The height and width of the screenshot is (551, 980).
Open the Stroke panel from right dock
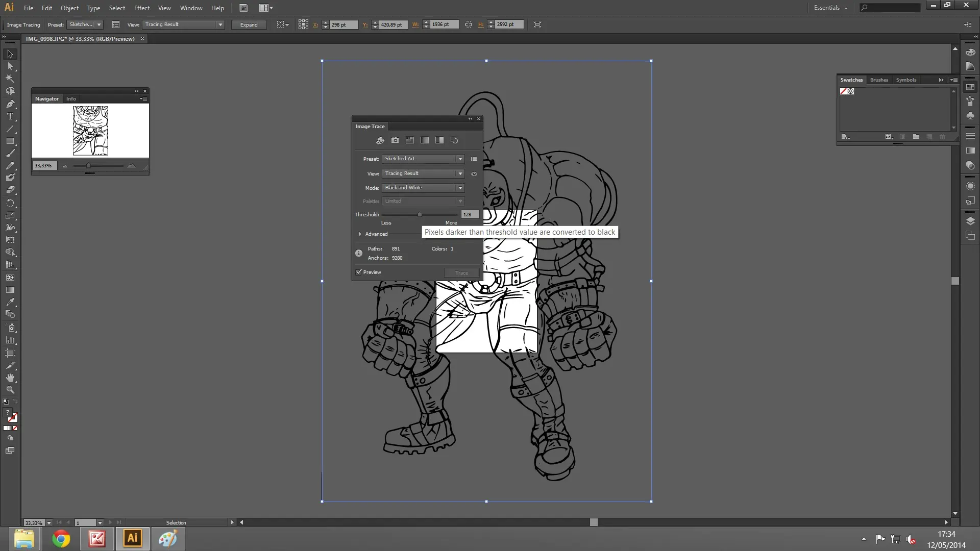pos(970,136)
